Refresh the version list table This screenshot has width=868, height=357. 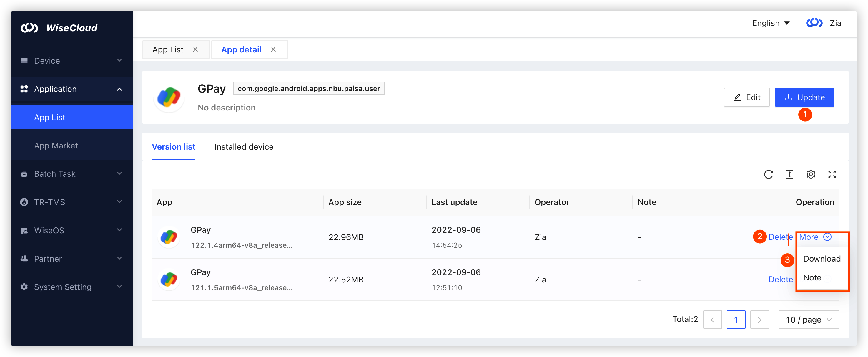coord(768,174)
